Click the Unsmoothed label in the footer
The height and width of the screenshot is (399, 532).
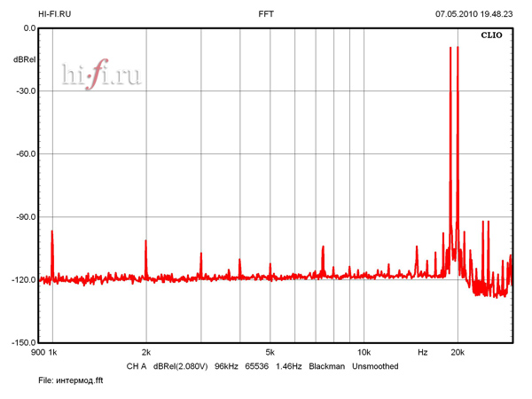pos(375,366)
